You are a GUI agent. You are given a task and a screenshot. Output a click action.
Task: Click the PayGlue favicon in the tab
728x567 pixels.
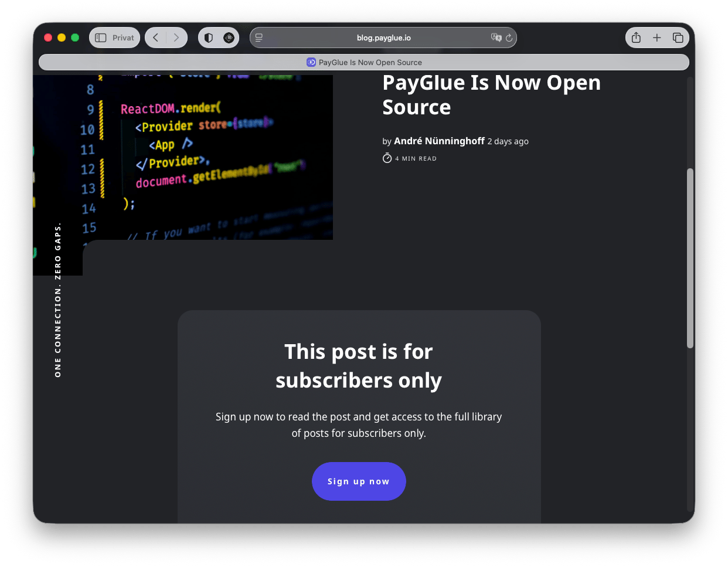[x=311, y=62]
